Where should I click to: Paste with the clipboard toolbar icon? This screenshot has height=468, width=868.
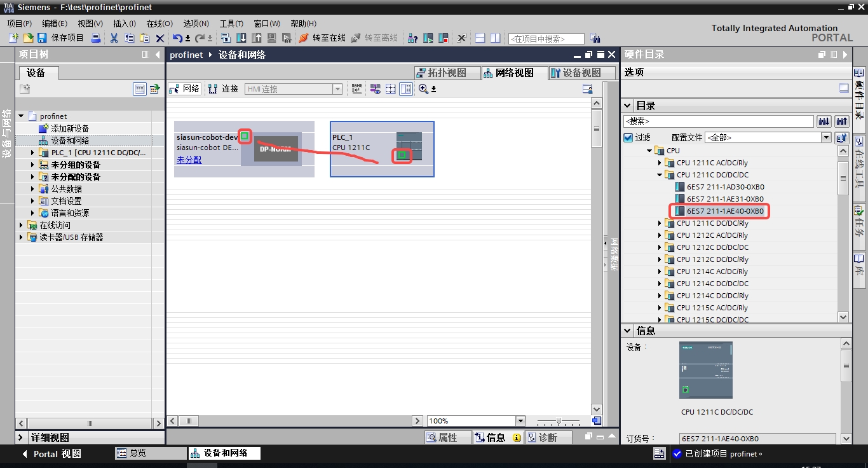pyautogui.click(x=144, y=38)
